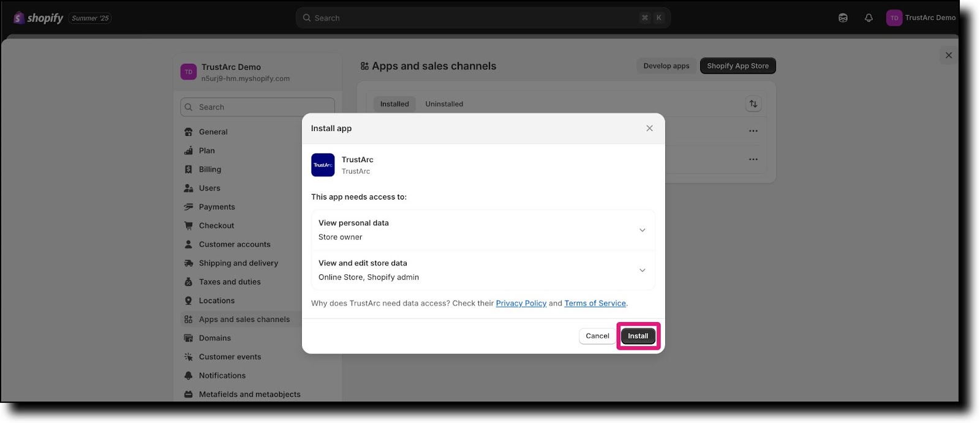Click the Customer events sparkle icon

189,357
